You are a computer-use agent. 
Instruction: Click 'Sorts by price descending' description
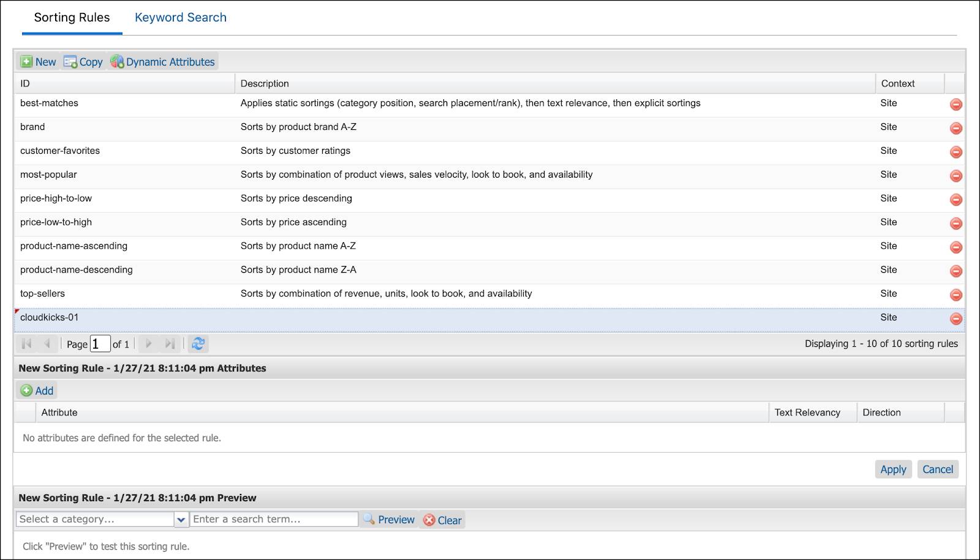pos(296,199)
